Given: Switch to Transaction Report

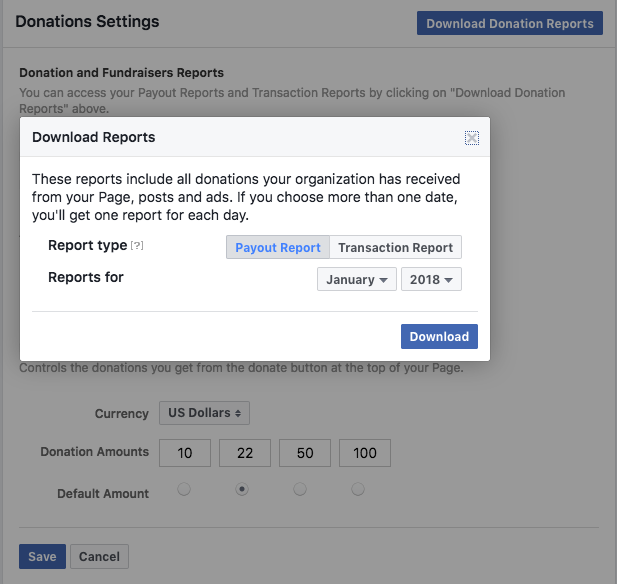Looking at the screenshot, I should click(x=395, y=247).
